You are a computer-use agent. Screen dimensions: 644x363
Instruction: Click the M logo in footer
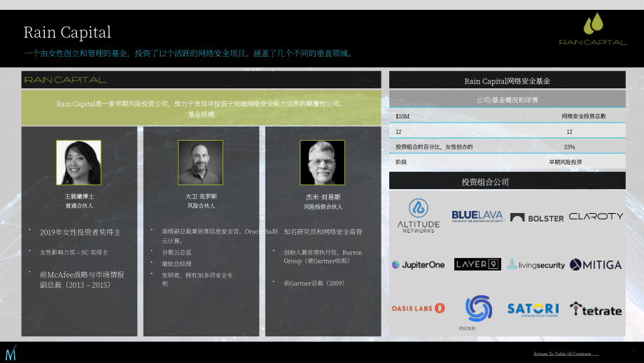[x=10, y=352]
